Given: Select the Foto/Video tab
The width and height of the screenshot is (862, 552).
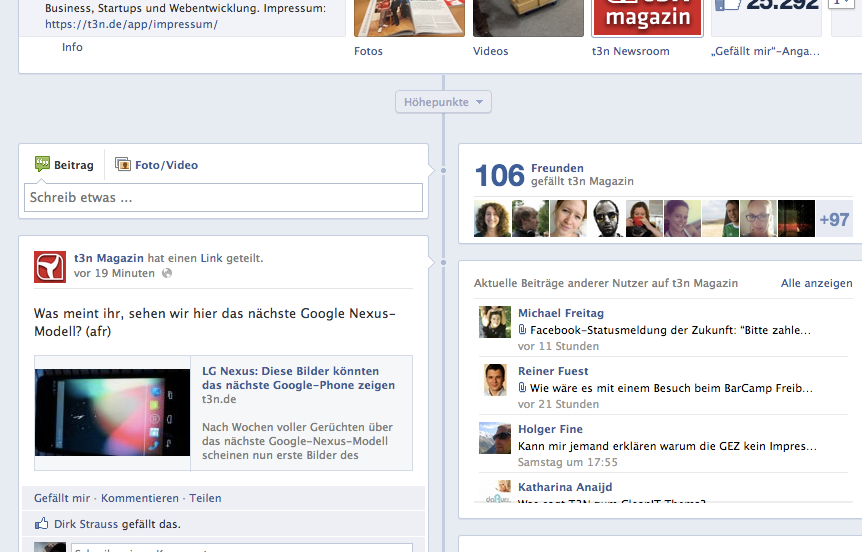Looking at the screenshot, I should pyautogui.click(x=157, y=165).
